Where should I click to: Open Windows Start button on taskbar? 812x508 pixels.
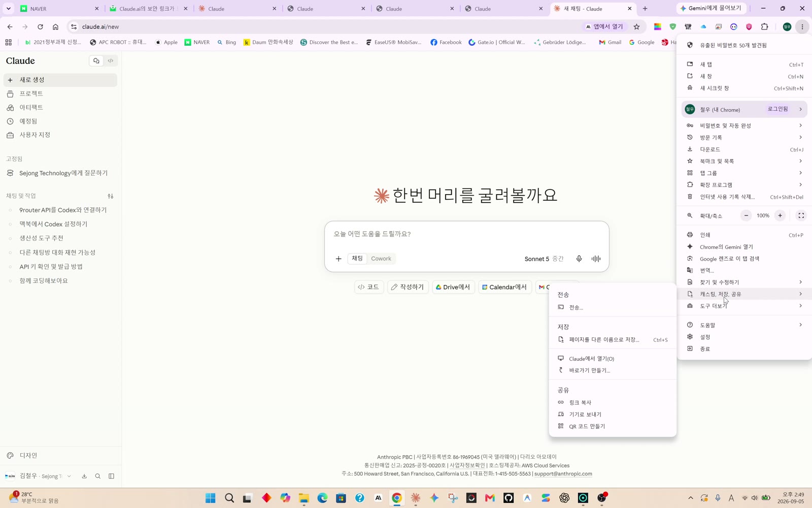coord(210,498)
